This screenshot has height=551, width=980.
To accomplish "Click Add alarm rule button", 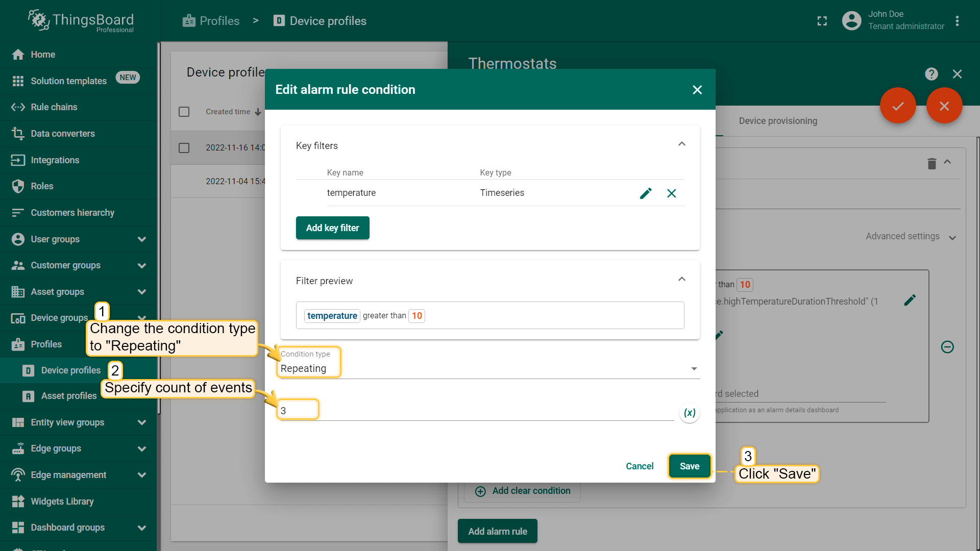I will click(x=498, y=531).
